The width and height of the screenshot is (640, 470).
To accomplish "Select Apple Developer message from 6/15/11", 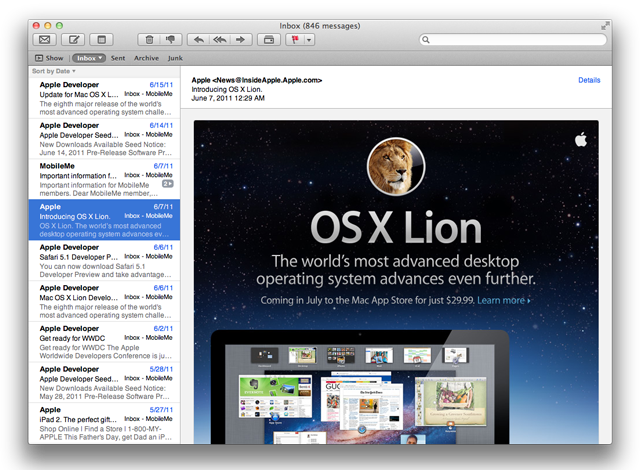I will 104,98.
